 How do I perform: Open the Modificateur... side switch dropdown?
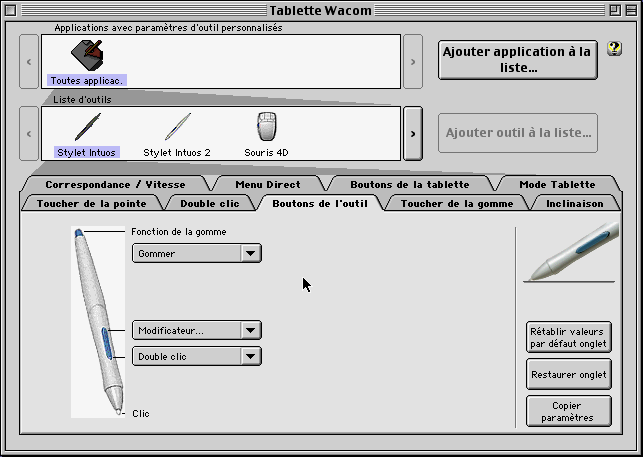197,331
